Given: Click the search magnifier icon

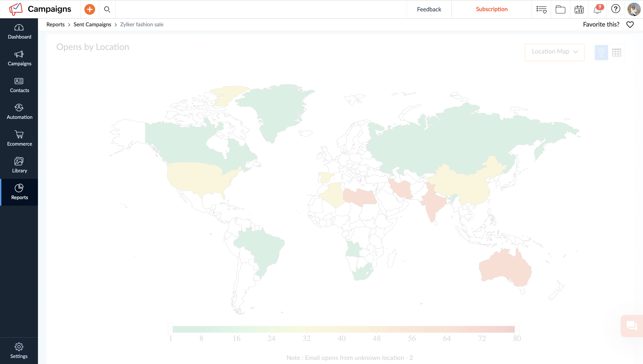Looking at the screenshot, I should [107, 9].
